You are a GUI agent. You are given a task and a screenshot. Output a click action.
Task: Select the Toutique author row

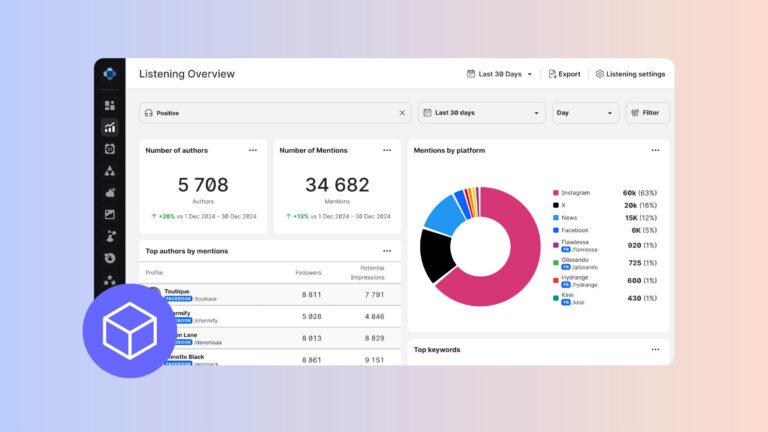click(x=270, y=294)
